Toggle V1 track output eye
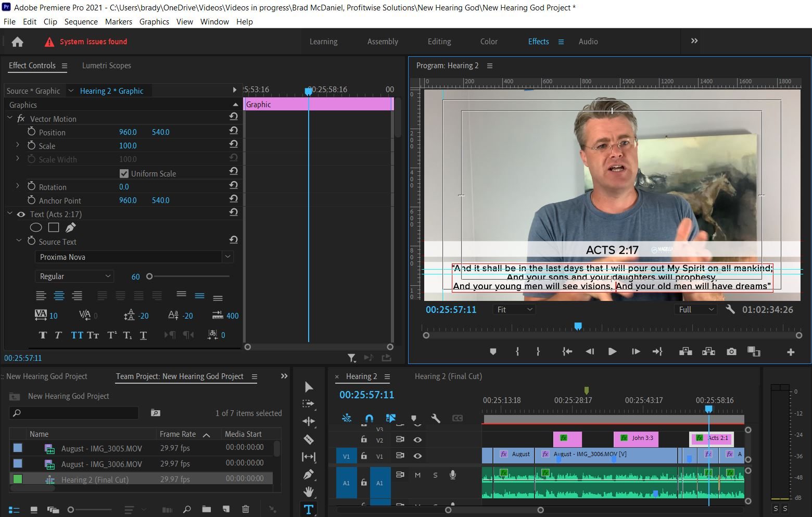Viewport: 812px width, 517px height. [417, 456]
